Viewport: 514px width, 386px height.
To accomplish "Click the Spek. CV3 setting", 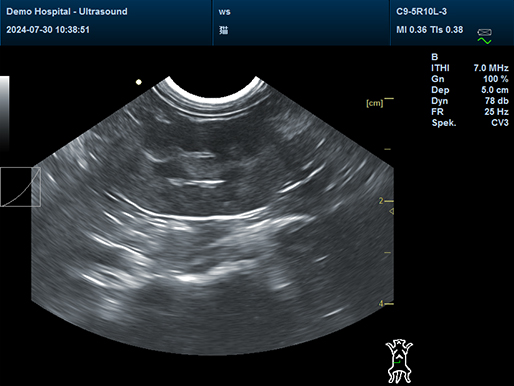I will [x=470, y=123].
